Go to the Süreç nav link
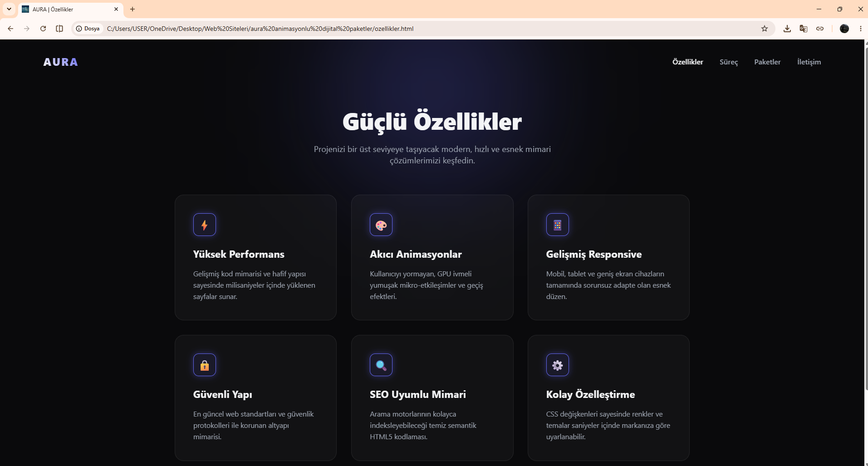 tap(729, 62)
